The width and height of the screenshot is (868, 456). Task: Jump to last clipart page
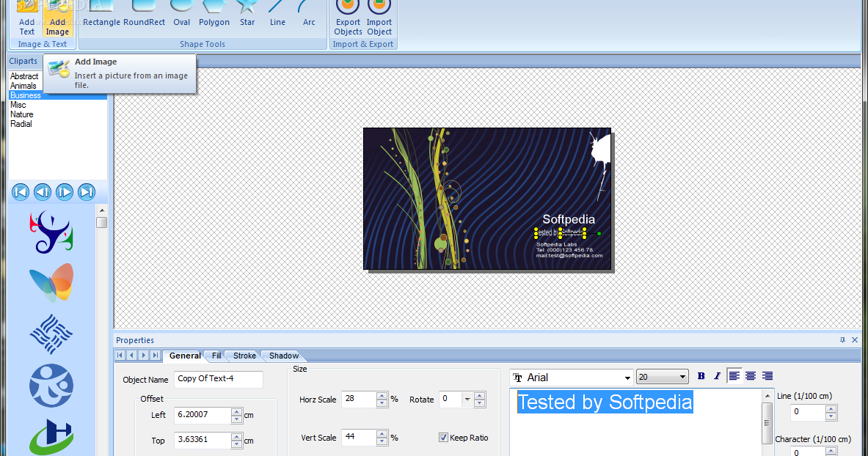click(x=87, y=192)
